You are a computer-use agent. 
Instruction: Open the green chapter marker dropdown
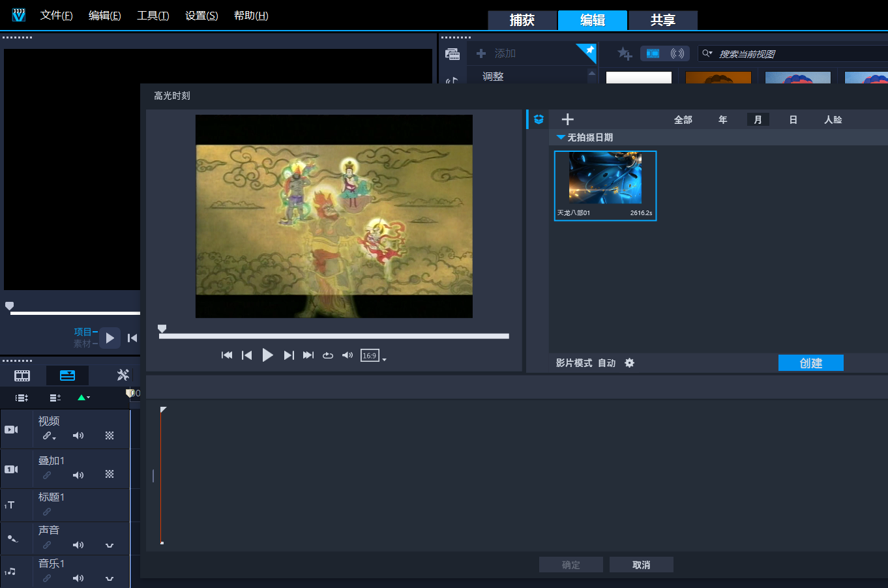point(83,398)
